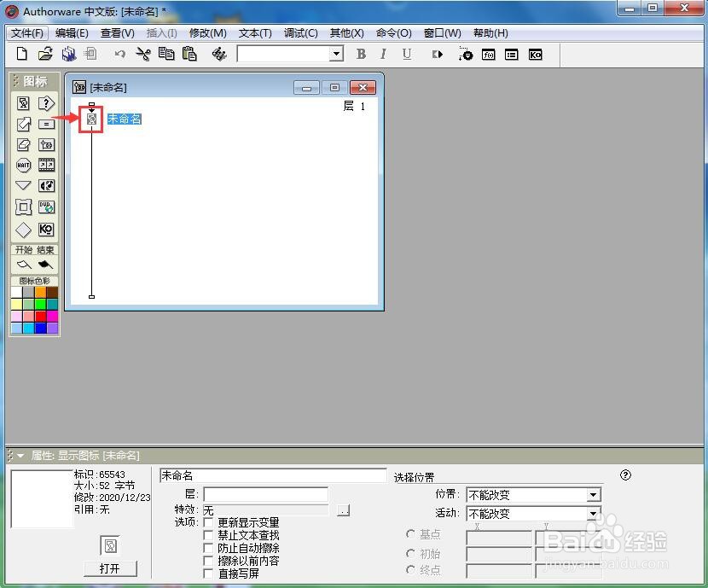The width and height of the screenshot is (708, 588).
Task: Enable the 更新显示变量 checkbox
Action: pyautogui.click(x=208, y=522)
